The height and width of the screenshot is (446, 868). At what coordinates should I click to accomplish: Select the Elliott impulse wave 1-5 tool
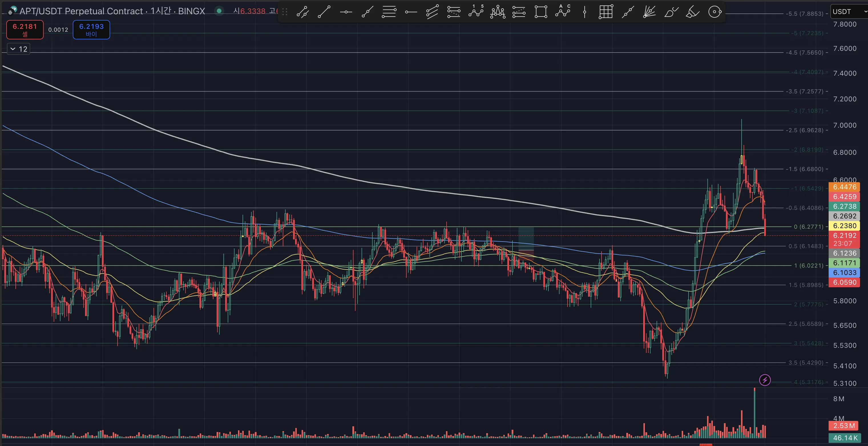[475, 11]
